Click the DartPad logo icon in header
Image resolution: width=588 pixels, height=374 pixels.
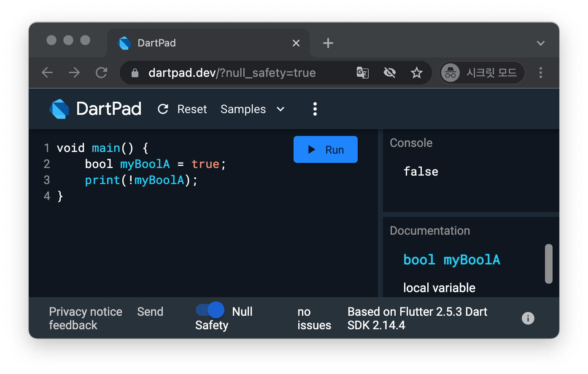[59, 109]
